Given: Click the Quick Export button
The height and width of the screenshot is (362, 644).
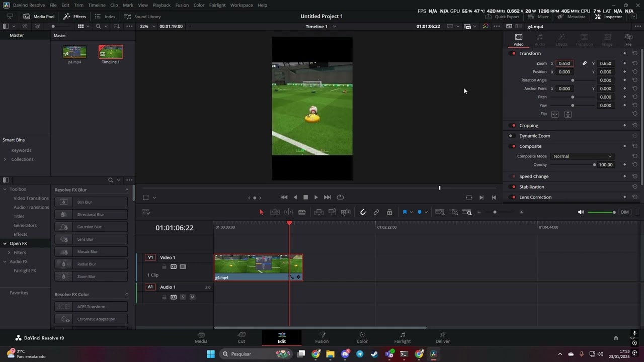Looking at the screenshot, I should [502, 17].
